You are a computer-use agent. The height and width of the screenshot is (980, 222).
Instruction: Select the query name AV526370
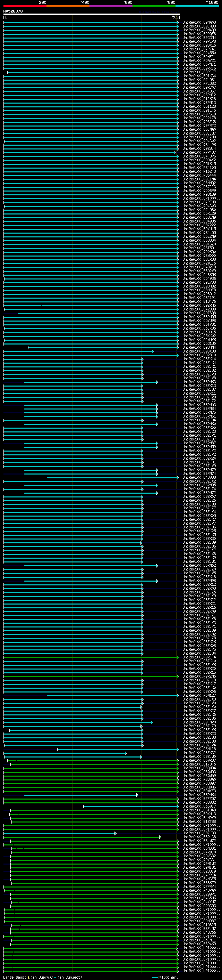pos(13,11)
